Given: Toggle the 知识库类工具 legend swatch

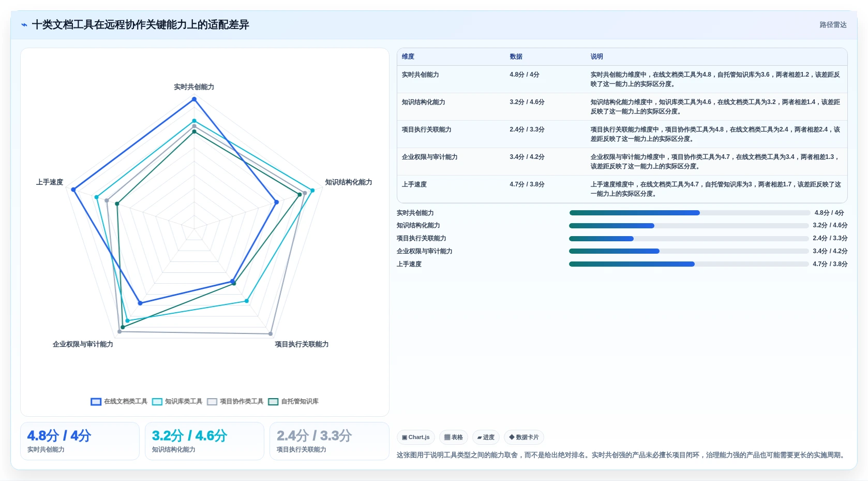Looking at the screenshot, I should pyautogui.click(x=157, y=401).
